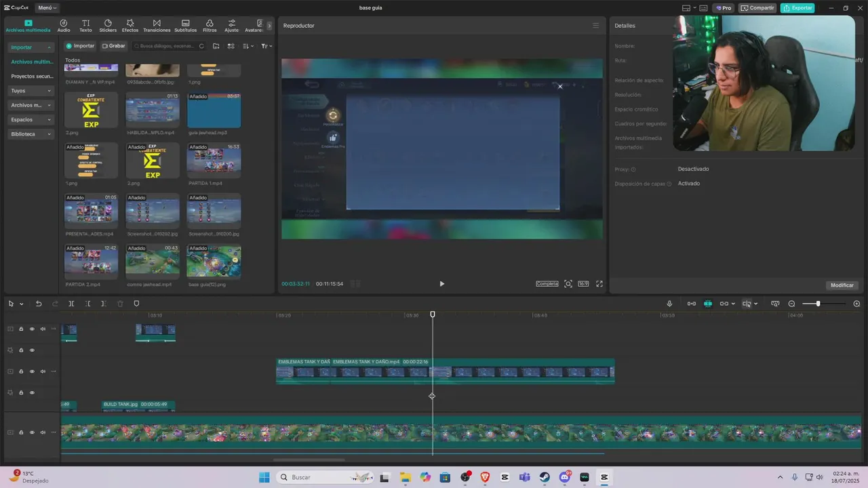Open File Explorer from the taskbar
The image size is (868, 488).
pyautogui.click(x=405, y=477)
